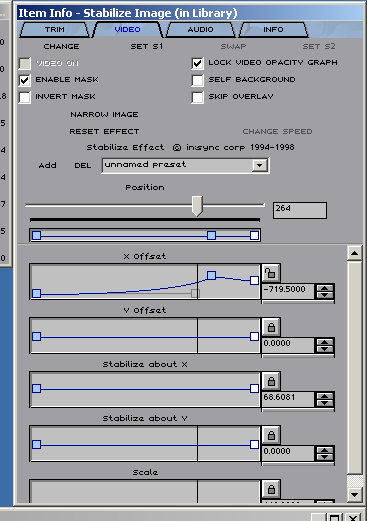
Task: Decrease Stabilize about Y value with down arrow
Action: [325, 457]
